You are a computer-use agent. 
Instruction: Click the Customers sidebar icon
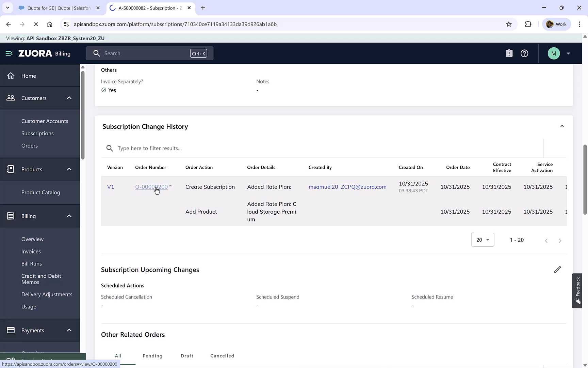(11, 98)
